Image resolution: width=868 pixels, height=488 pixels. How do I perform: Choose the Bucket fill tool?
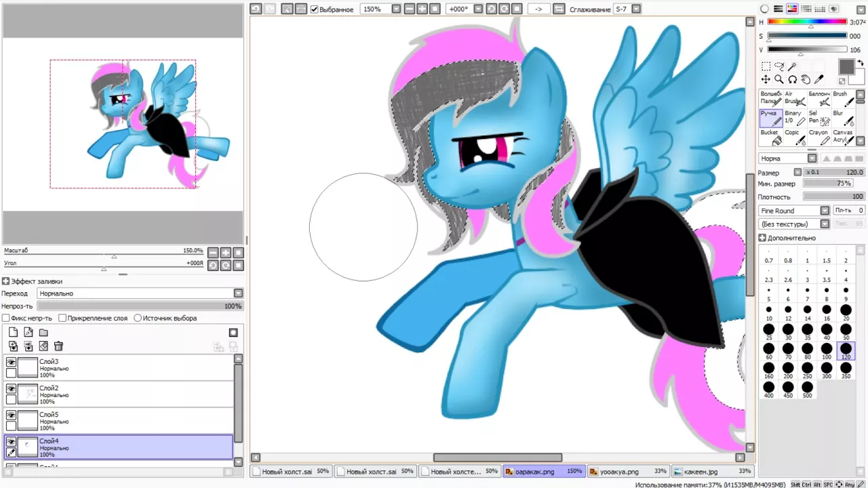(x=771, y=138)
